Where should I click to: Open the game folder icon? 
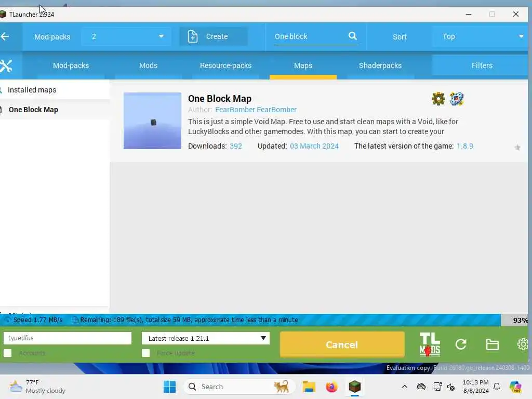(492, 344)
